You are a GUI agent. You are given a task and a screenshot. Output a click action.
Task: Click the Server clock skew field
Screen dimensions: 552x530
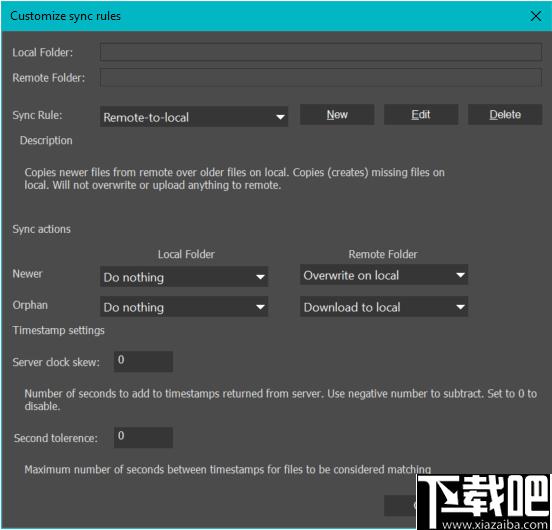(x=143, y=361)
